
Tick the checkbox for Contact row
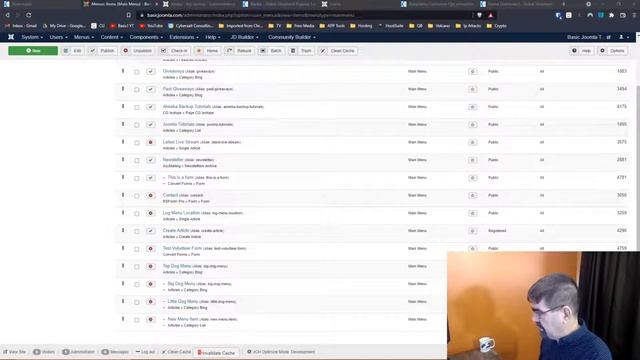[137, 196]
